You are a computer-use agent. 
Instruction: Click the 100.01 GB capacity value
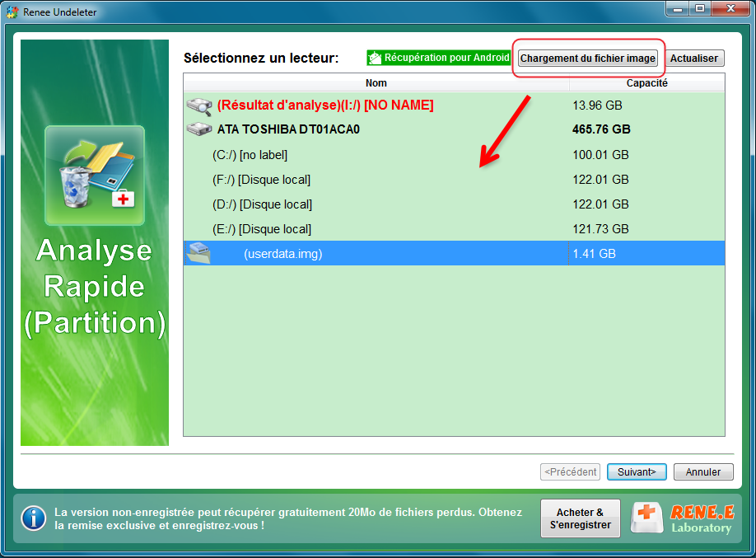pos(600,155)
